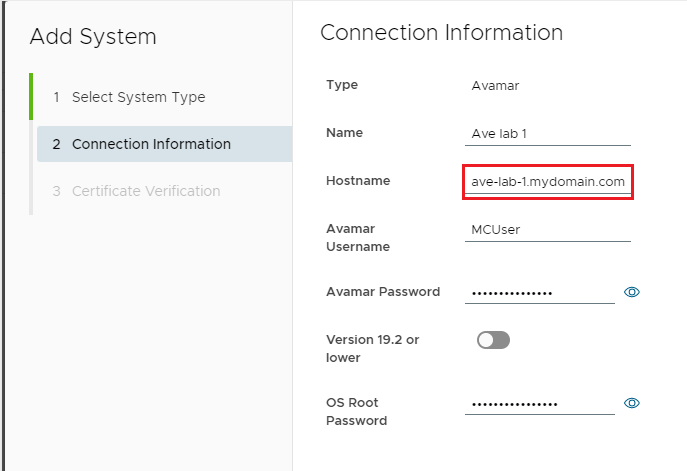Click the OS Root Password label
Screen dimensions: 687x471
tap(357, 411)
